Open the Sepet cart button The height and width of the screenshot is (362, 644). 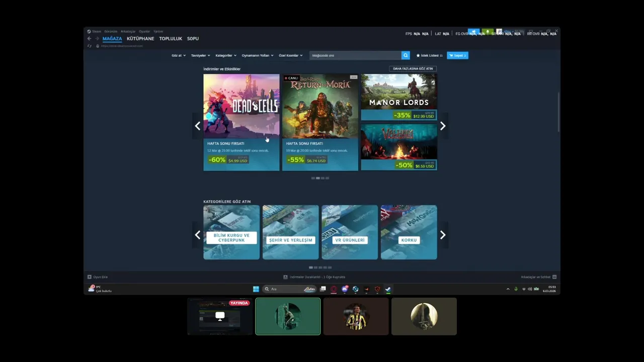(457, 55)
